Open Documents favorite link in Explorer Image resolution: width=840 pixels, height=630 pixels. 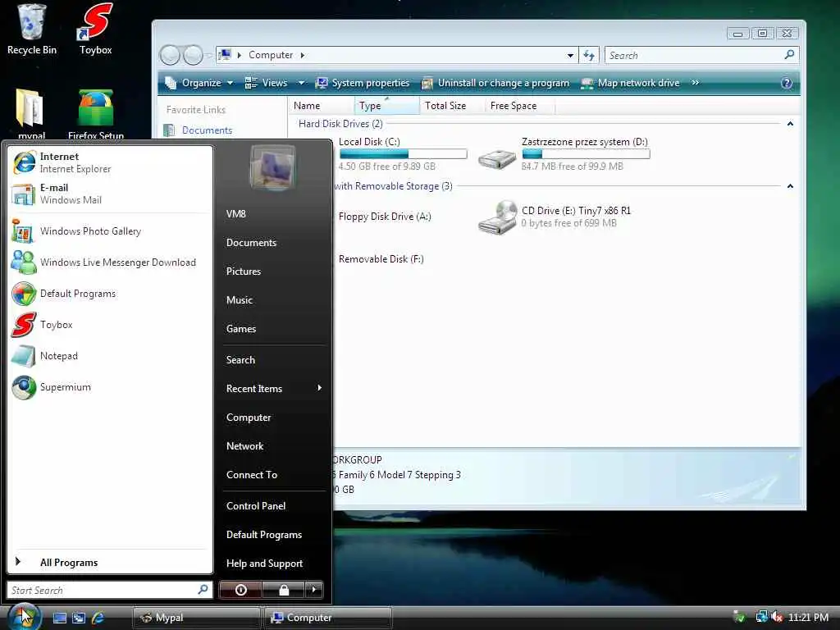tap(207, 130)
